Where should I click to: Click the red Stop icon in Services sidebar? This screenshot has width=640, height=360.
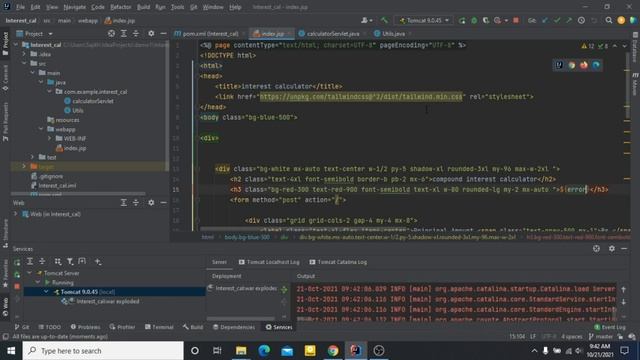tap(17, 287)
